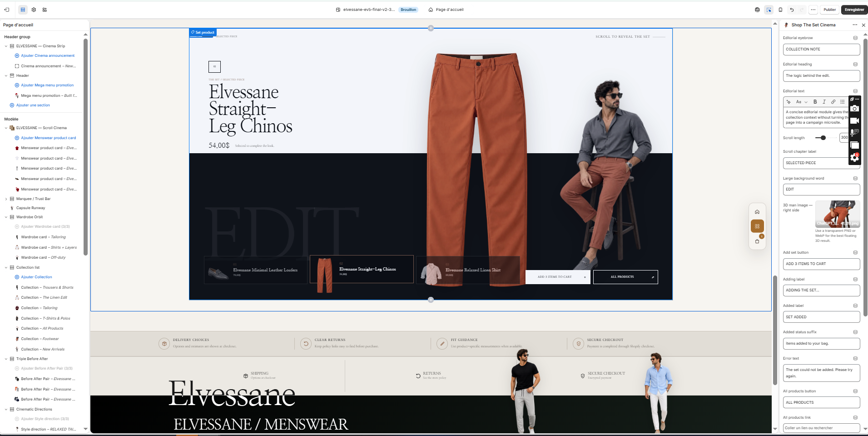The width and height of the screenshot is (868, 436).
Task: Connect dynamic source for Editorial heading
Action: pos(855,64)
